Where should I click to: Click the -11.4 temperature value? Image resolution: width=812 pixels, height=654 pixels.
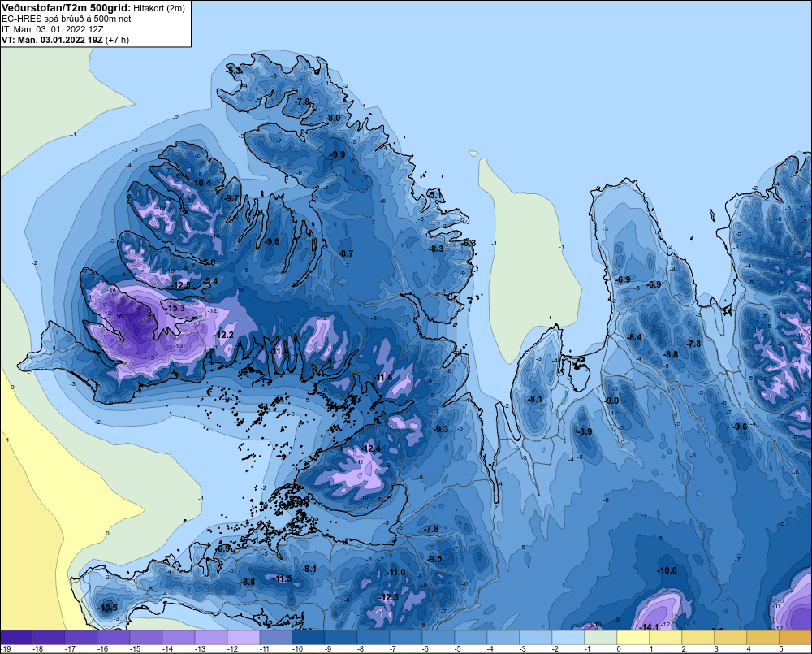coord(280,351)
